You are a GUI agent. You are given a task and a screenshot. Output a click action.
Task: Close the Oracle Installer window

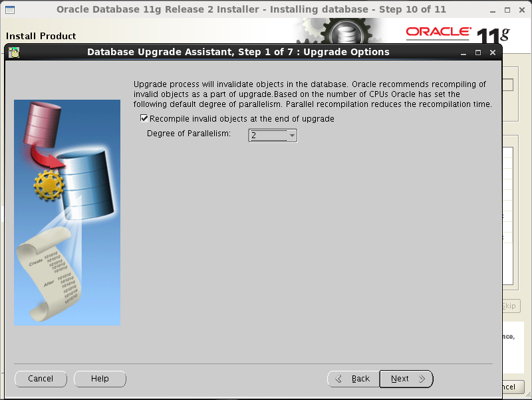pyautogui.click(x=522, y=10)
